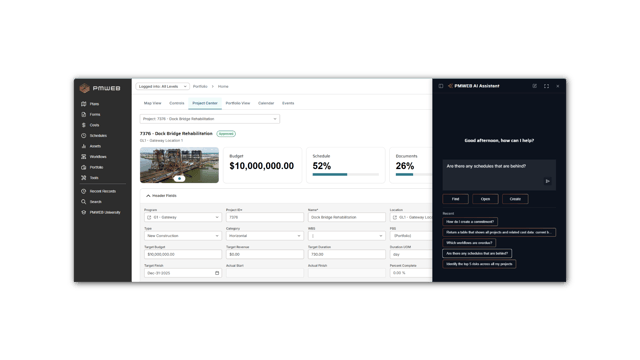
Task: Switch to the Map View tab
Action: (152, 103)
